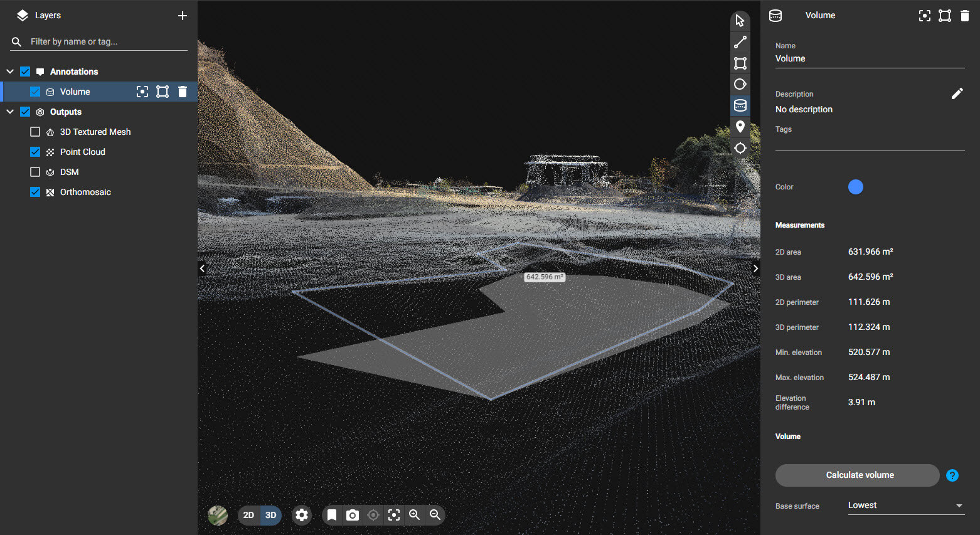This screenshot has height=535, width=980.
Task: Select the polygon area tool
Action: point(740,63)
